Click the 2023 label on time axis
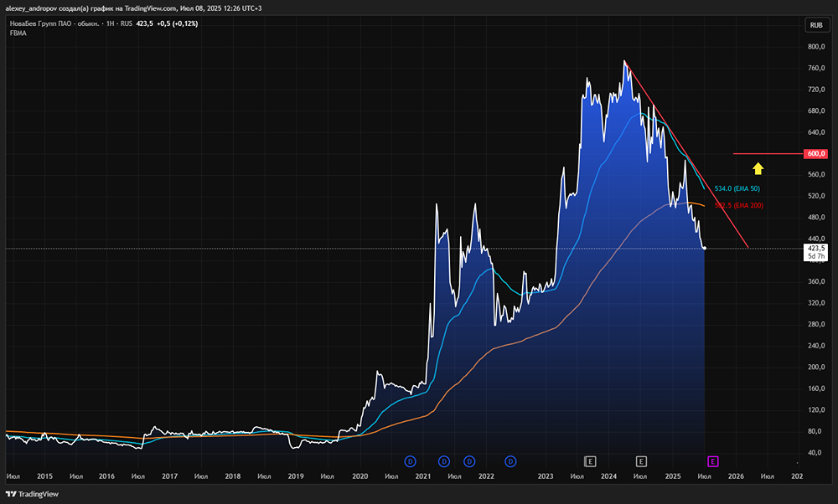The width and height of the screenshot is (838, 504). (546, 476)
